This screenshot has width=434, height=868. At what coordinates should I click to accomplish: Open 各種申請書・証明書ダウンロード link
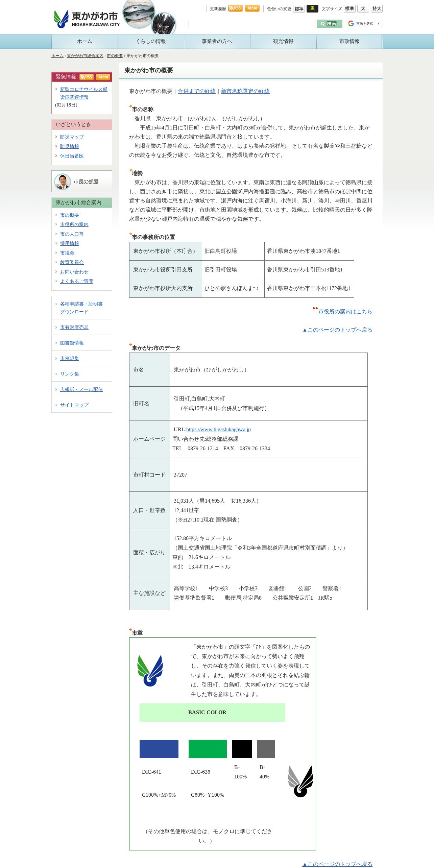point(81,308)
